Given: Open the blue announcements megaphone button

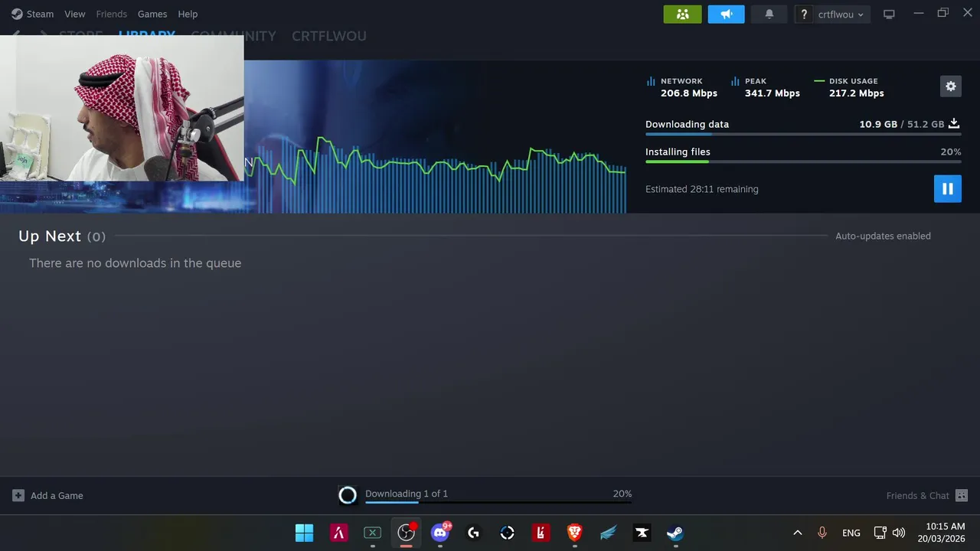Looking at the screenshot, I should (727, 14).
